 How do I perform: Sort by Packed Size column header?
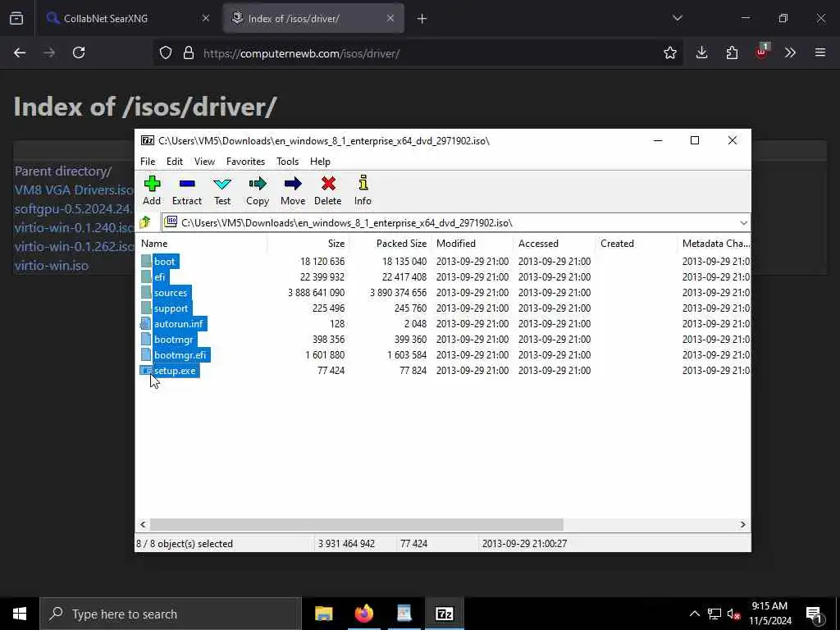[x=390, y=243]
